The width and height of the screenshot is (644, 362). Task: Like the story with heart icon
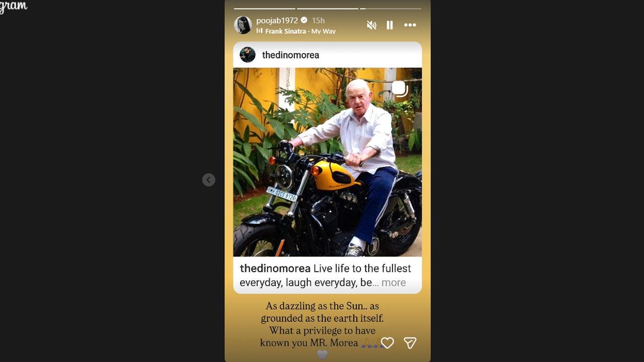387,343
